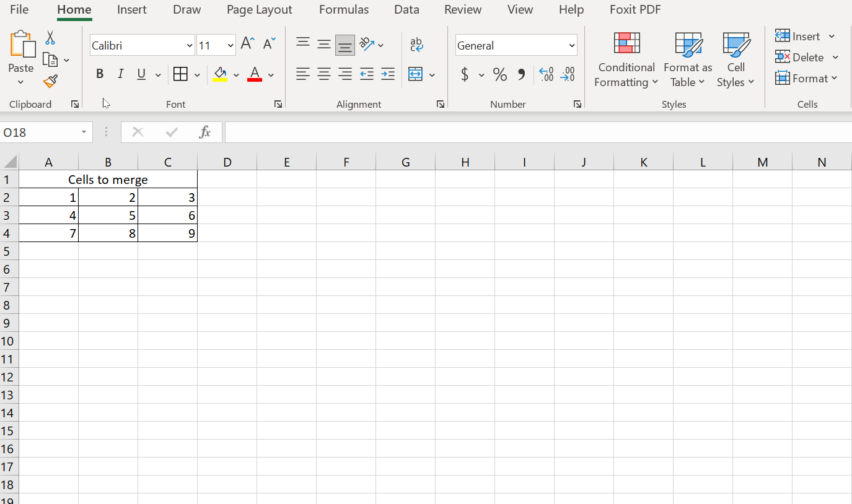Toggle Italic formatting
The height and width of the screenshot is (504, 852).
click(x=121, y=74)
